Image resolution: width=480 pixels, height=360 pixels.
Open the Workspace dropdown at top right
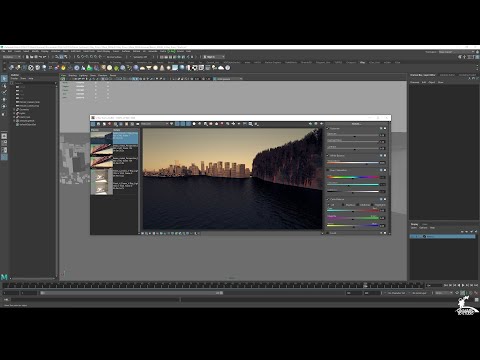click(x=458, y=52)
